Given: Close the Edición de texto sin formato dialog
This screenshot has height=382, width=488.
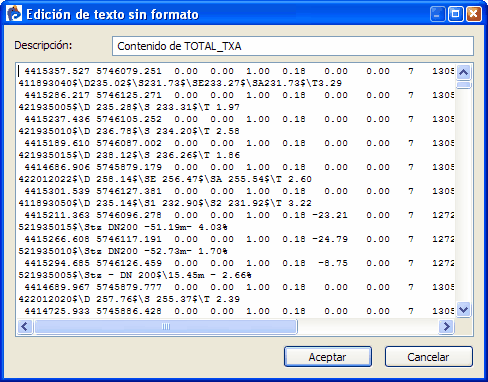Looking at the screenshot, I should 473,14.
